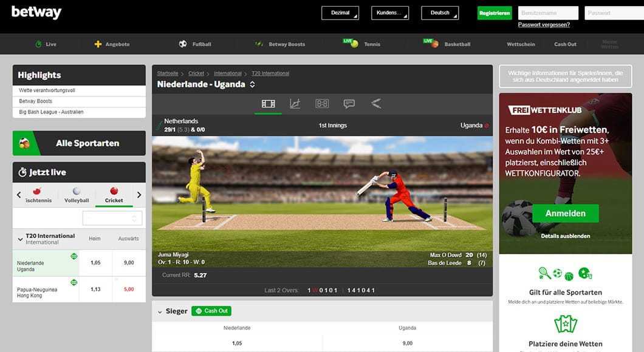Click the yellow plus icon beside Angebote

pos(98,44)
